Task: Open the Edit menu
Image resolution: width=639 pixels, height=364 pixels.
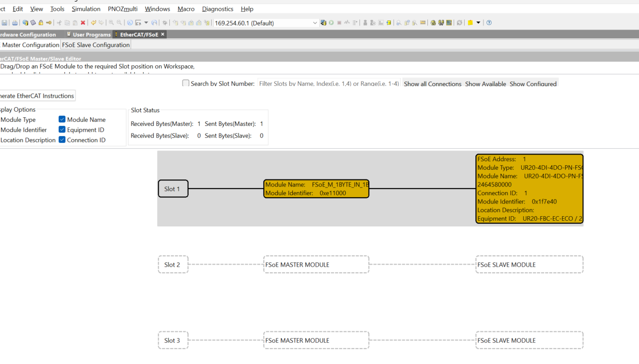Action: 18,9
